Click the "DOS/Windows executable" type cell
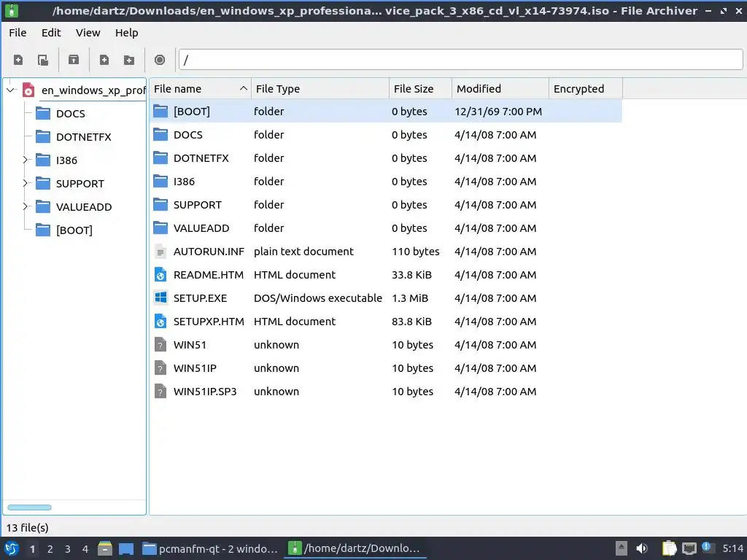Viewport: 747px width, 560px height. (x=318, y=298)
